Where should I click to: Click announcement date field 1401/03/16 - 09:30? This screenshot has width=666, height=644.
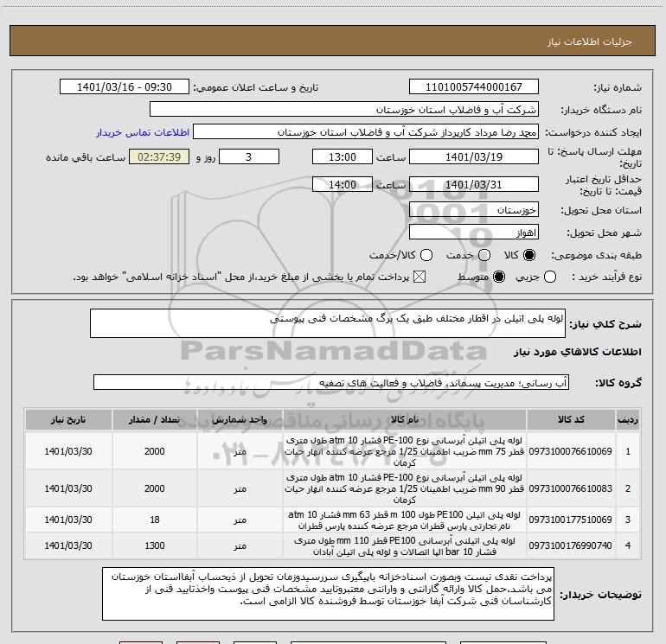[x=125, y=87]
